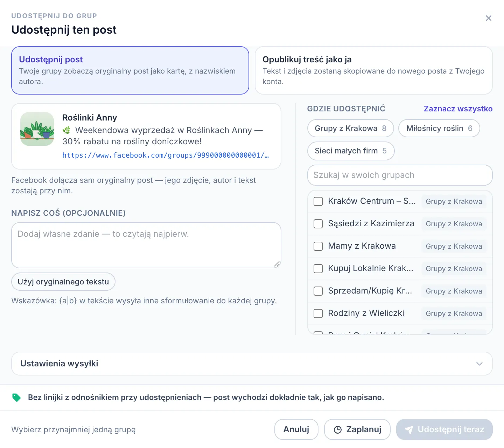Click Użyj oryginalnego tekstu button

63,282
